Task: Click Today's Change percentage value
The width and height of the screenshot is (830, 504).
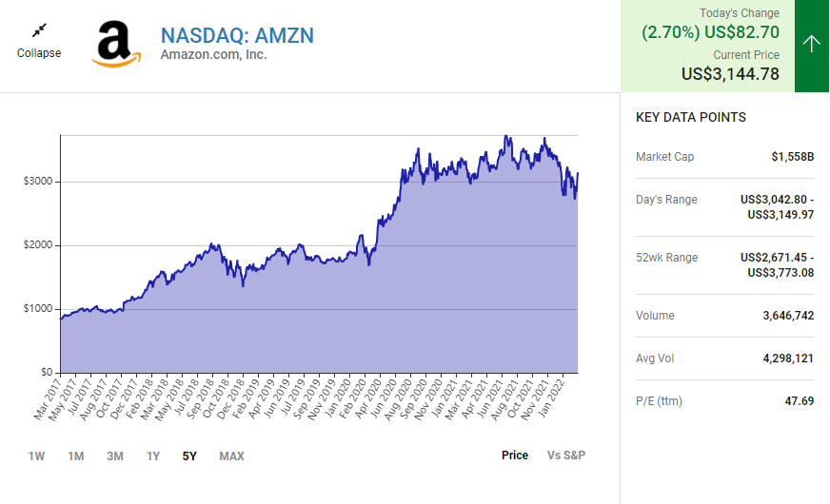Action: point(670,32)
